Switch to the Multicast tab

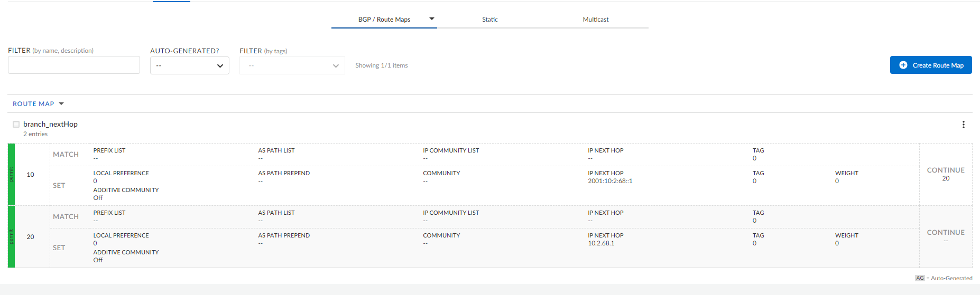(x=595, y=20)
